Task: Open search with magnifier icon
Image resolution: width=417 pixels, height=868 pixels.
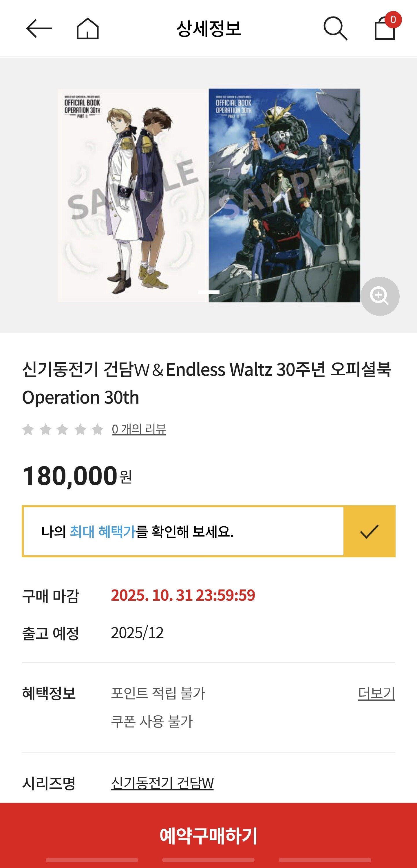Action: [x=335, y=28]
